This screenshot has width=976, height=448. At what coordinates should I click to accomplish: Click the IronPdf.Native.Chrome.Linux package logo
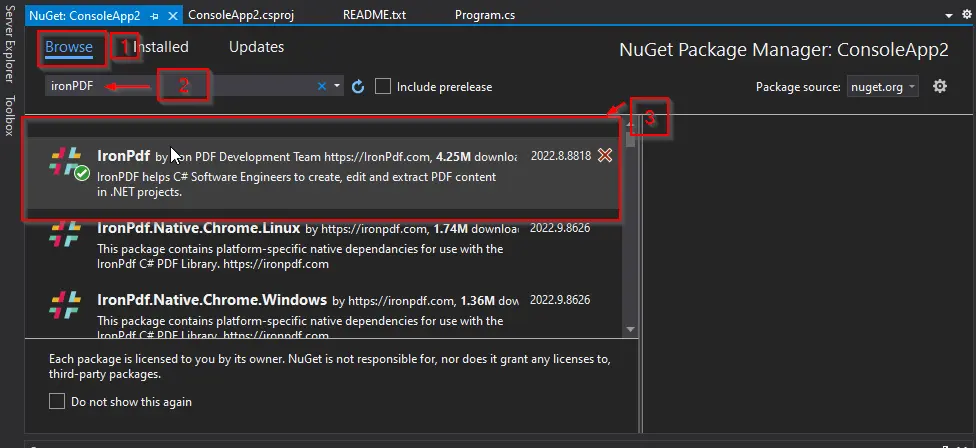[x=65, y=234]
